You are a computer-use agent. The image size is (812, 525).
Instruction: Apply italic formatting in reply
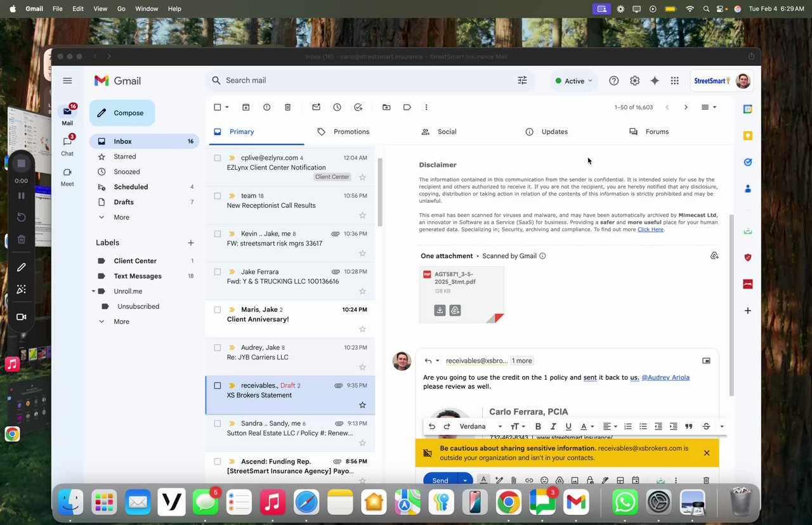(553, 427)
